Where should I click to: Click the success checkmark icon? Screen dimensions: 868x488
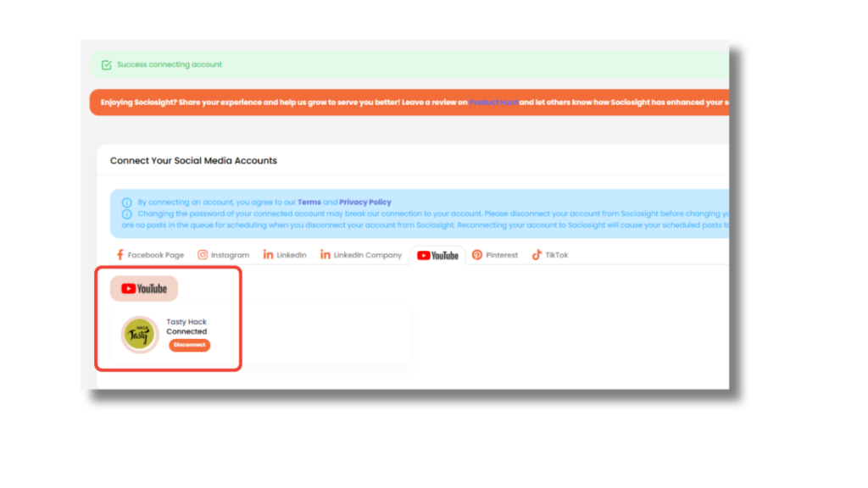click(x=107, y=65)
